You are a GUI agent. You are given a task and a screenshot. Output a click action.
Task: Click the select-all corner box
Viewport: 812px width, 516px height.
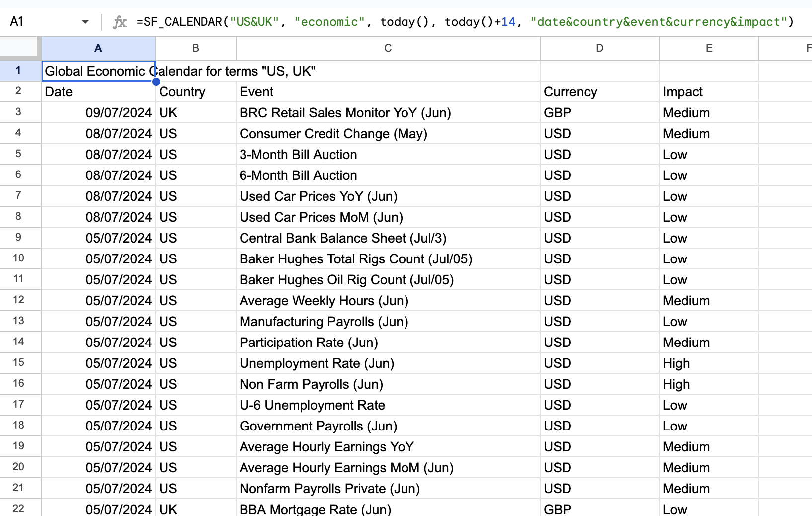pos(19,48)
